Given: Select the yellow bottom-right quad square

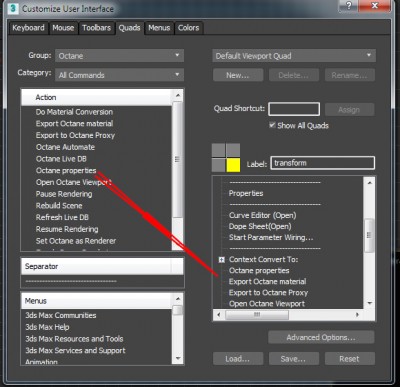Looking at the screenshot, I should pyautogui.click(x=233, y=165).
